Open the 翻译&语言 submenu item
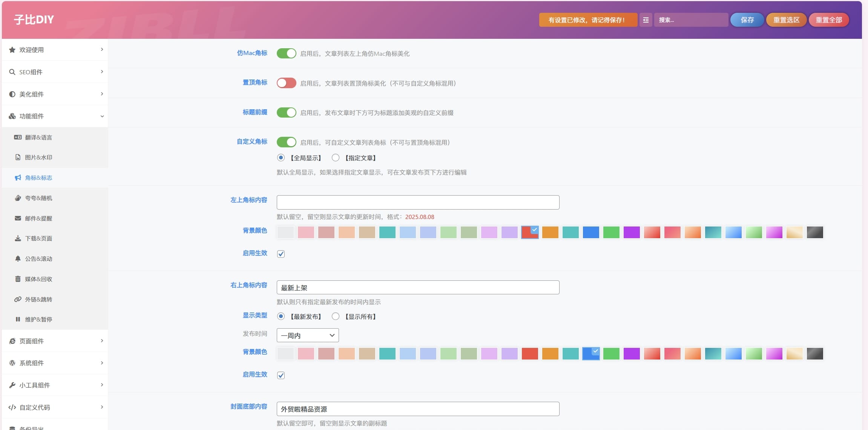The height and width of the screenshot is (430, 868). tap(38, 138)
